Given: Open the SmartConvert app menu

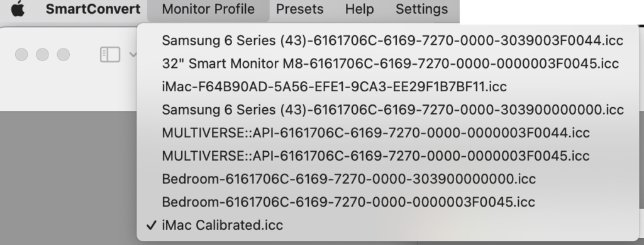Looking at the screenshot, I should [x=93, y=9].
